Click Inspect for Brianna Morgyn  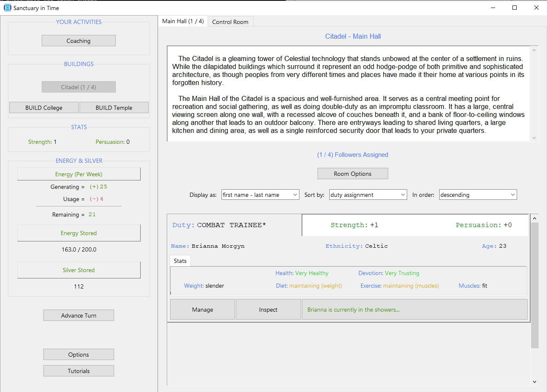[268, 310]
